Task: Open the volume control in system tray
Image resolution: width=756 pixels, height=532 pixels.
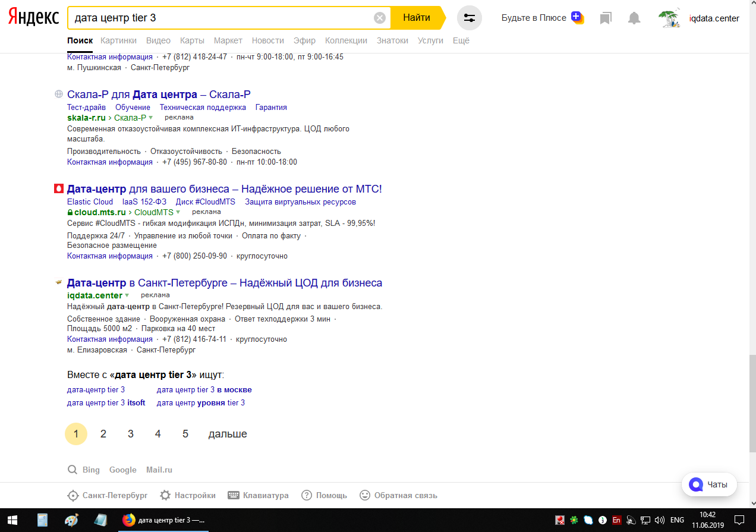Action: coord(659,520)
